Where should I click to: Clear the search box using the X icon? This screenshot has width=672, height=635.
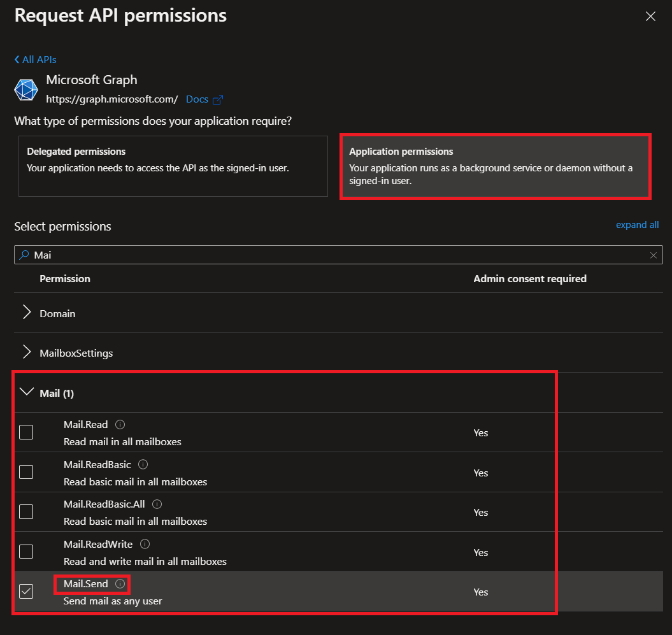[654, 255]
